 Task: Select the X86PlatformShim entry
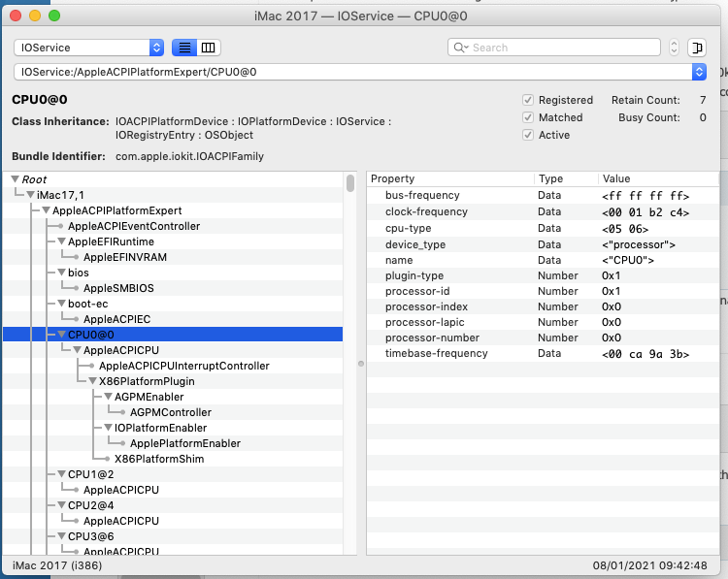pos(159,460)
